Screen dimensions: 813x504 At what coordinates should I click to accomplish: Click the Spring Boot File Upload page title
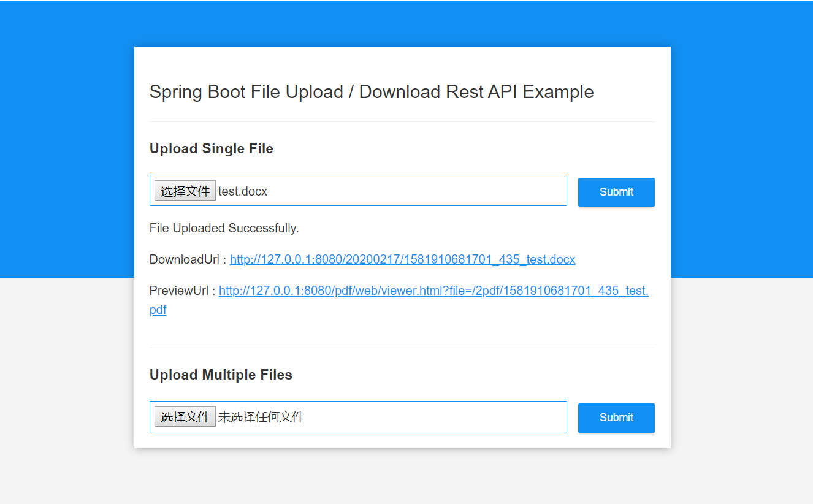(372, 92)
